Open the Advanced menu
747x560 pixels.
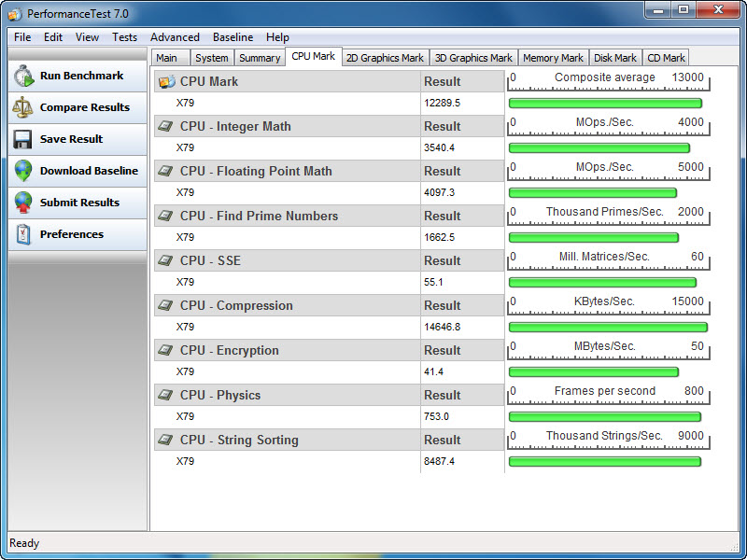coord(175,37)
